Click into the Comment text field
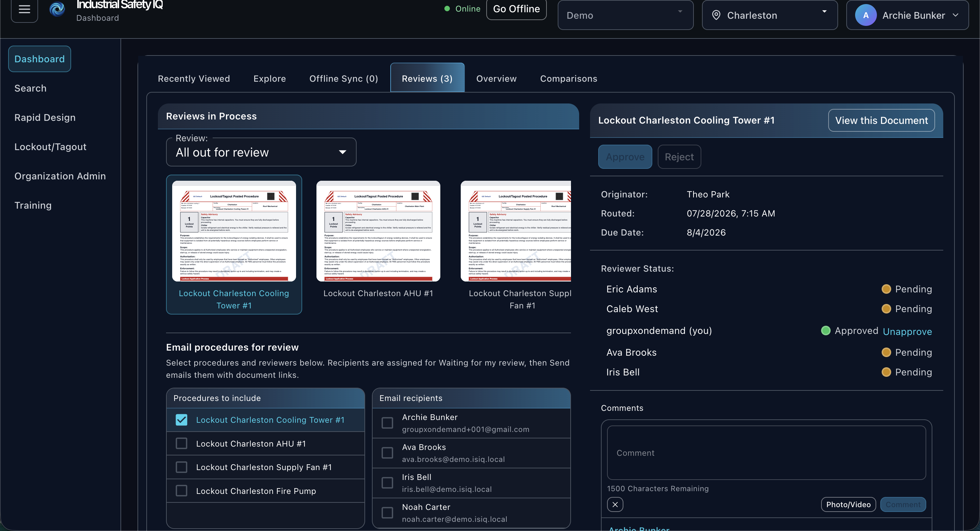The height and width of the screenshot is (531, 980). point(766,453)
